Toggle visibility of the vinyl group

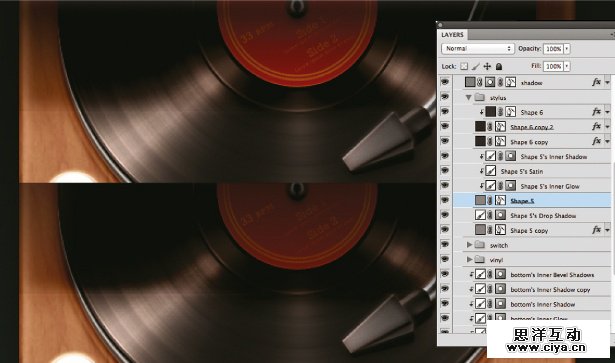(444, 259)
